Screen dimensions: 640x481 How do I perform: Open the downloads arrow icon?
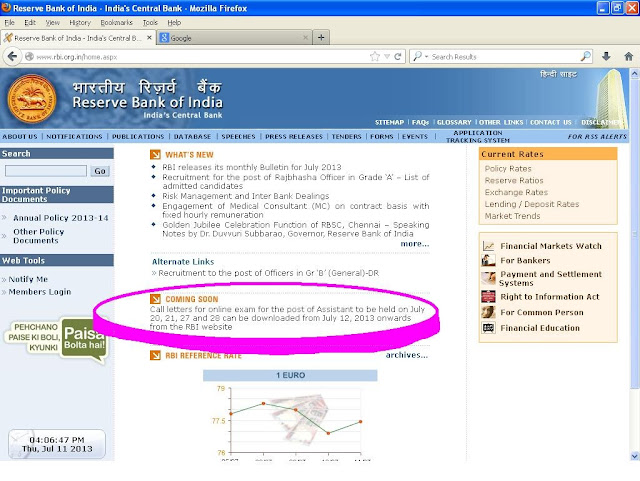click(x=606, y=56)
